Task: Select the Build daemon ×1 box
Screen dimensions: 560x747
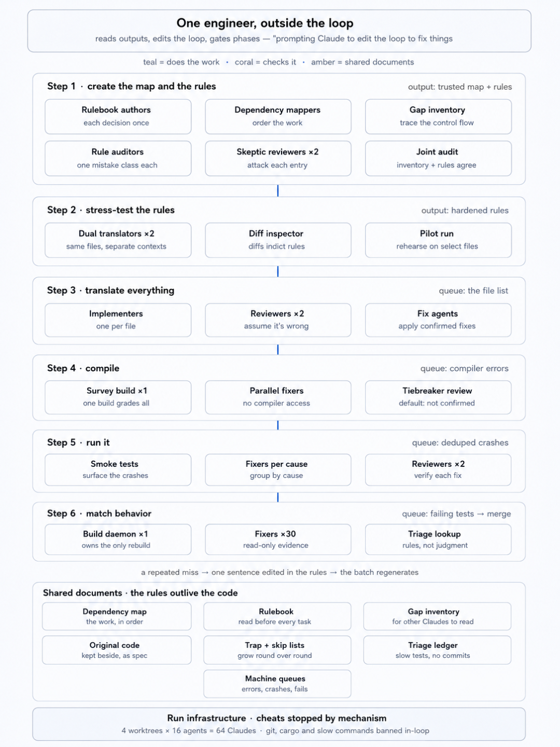Action: coord(118,539)
